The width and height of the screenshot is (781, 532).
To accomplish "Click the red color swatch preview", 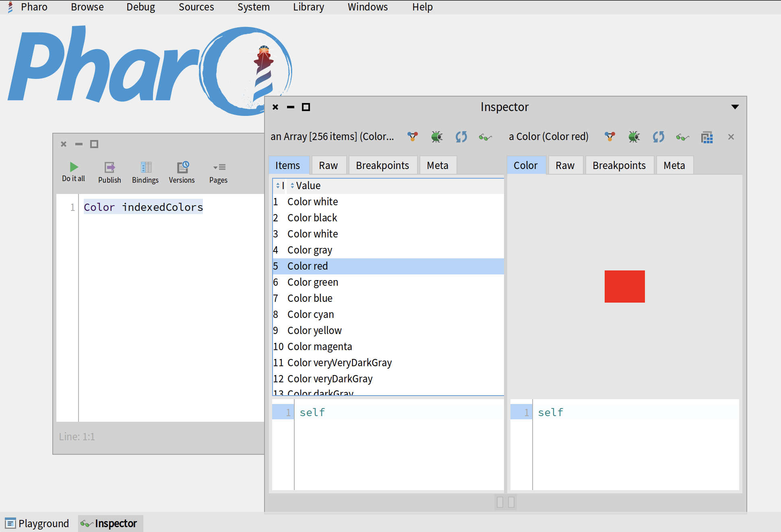I will [624, 287].
